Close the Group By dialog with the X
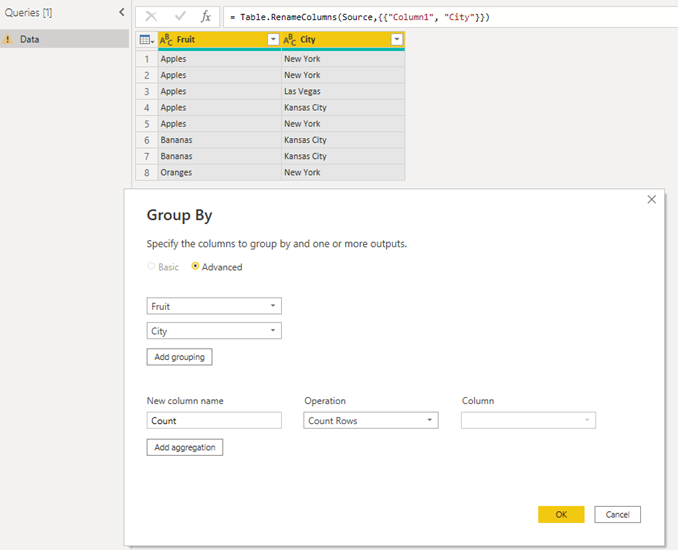Screen dimensions: 678x550 (x=652, y=199)
